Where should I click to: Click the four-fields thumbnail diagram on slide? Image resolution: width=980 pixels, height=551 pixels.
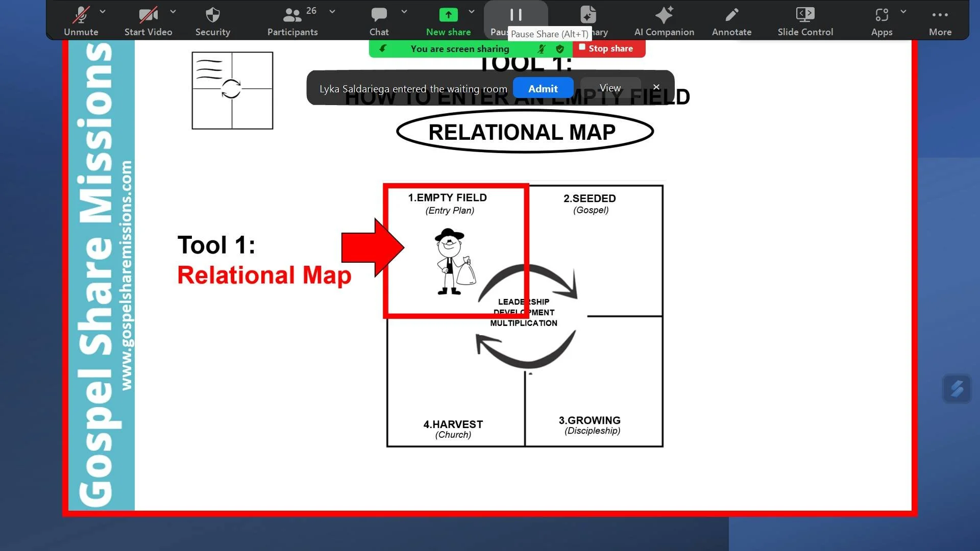click(x=232, y=90)
